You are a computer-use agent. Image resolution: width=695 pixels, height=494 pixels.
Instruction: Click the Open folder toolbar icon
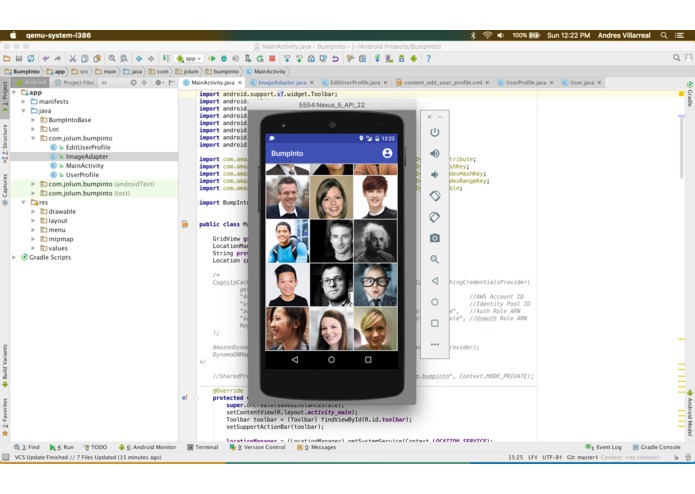pyautogui.click(x=7, y=58)
